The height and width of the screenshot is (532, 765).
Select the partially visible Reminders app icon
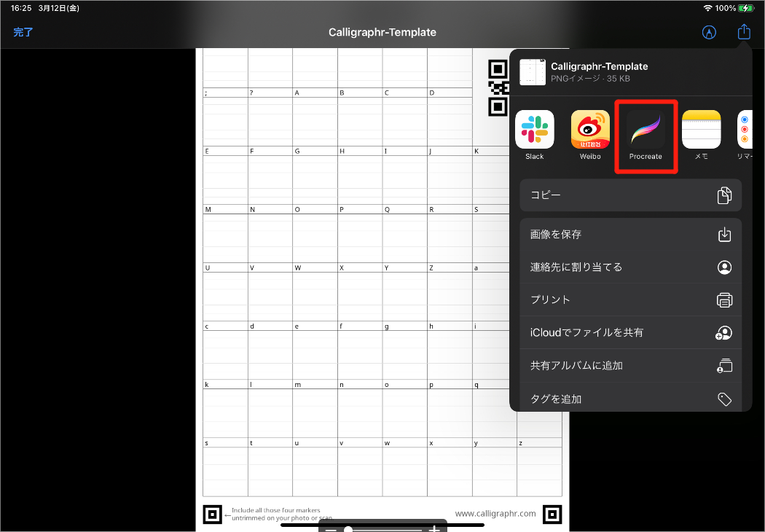pos(745,130)
